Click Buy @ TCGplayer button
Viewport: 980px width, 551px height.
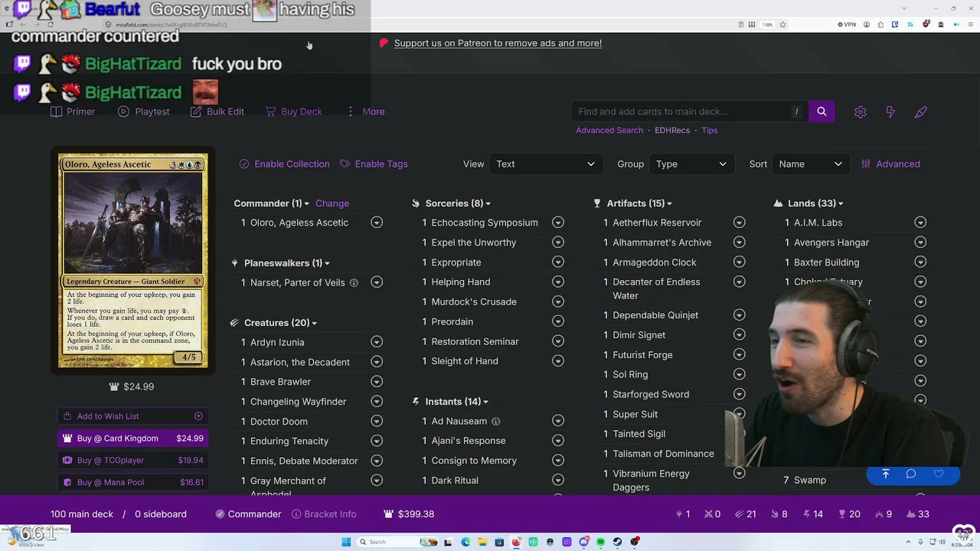[133, 460]
